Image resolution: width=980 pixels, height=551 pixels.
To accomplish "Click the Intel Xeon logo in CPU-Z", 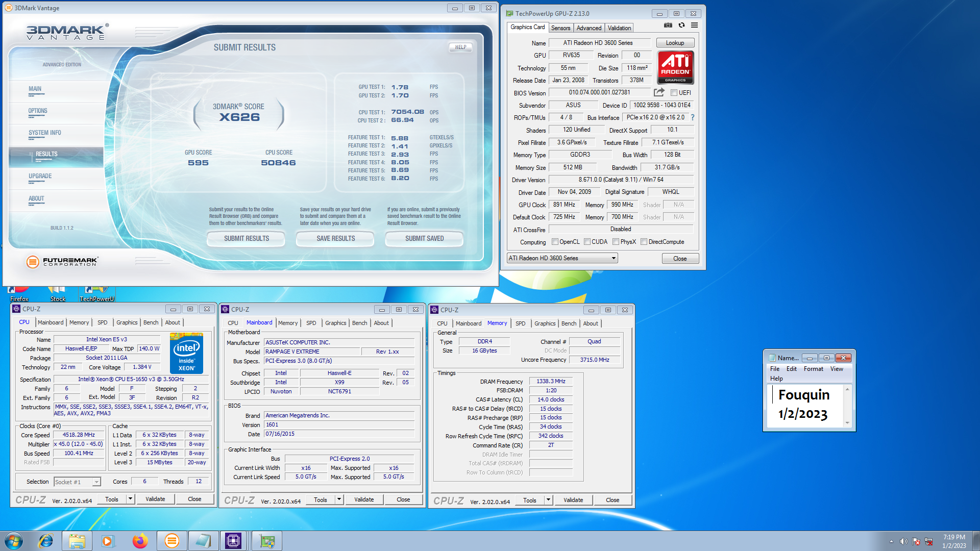I will pos(186,354).
